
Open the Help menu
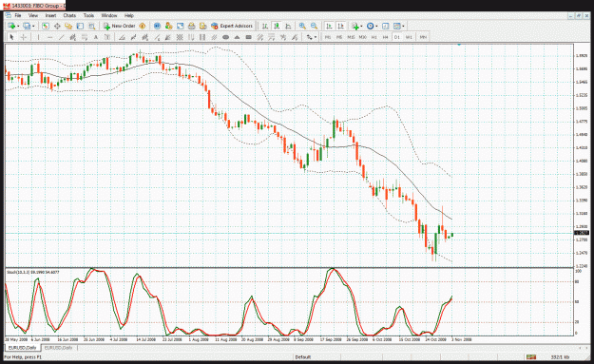(129, 15)
